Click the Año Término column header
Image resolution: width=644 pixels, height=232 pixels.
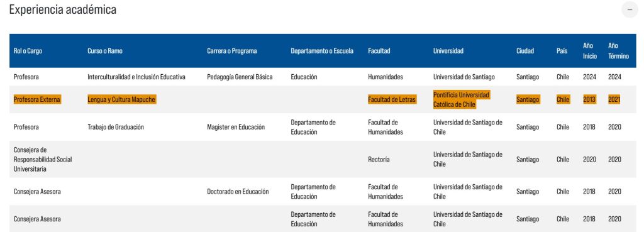(619, 51)
